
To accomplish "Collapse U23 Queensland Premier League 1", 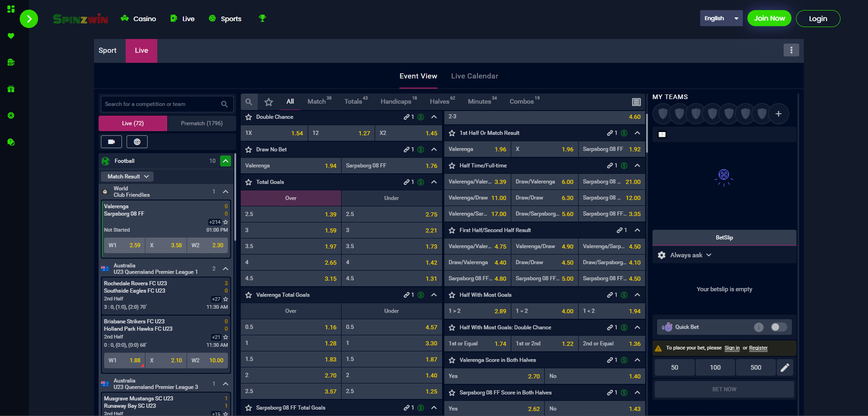I will pyautogui.click(x=226, y=269).
